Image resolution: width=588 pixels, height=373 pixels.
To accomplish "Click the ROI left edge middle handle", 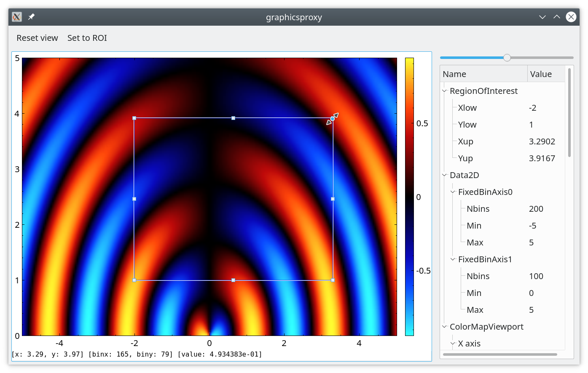I will tap(134, 199).
